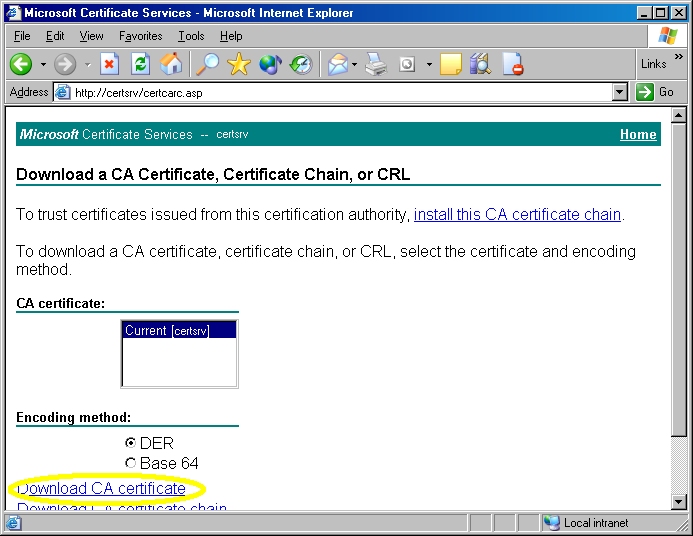This screenshot has height=536, width=693.
Task: Expand the Links toolbar chevron
Action: click(678, 57)
